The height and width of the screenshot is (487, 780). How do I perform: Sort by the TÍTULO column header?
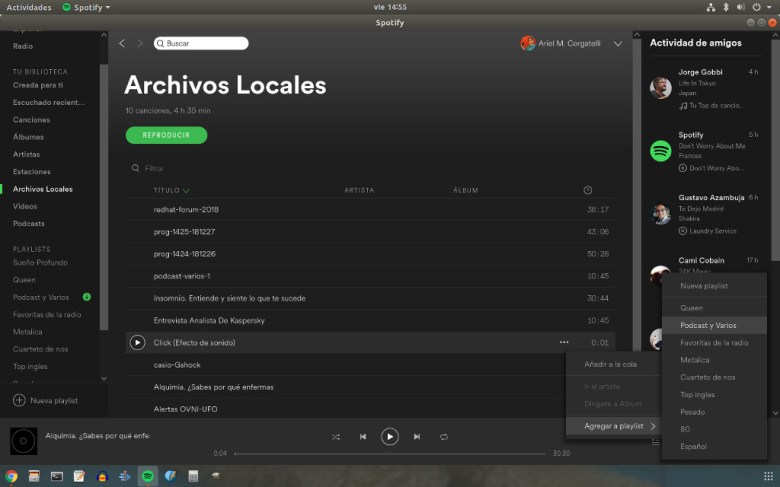pos(171,190)
